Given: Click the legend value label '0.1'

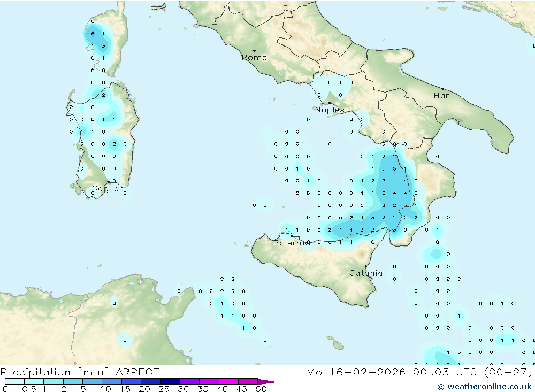Looking at the screenshot, I should pos(9,389).
